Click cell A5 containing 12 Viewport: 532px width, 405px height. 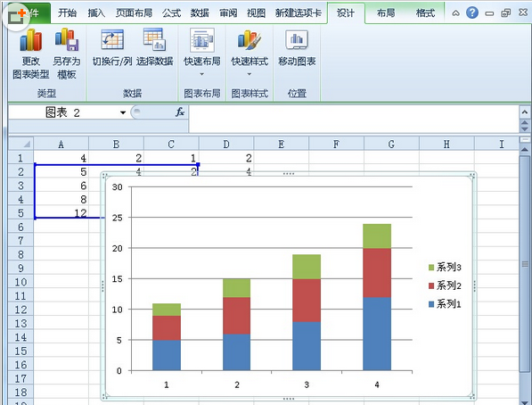[x=61, y=213]
